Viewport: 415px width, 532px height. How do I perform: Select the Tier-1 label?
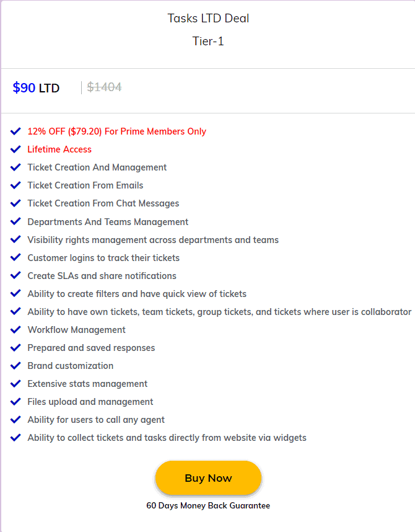pos(208,42)
